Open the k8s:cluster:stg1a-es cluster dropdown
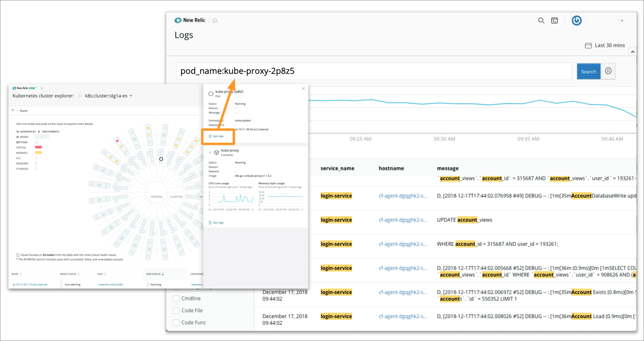 109,96
